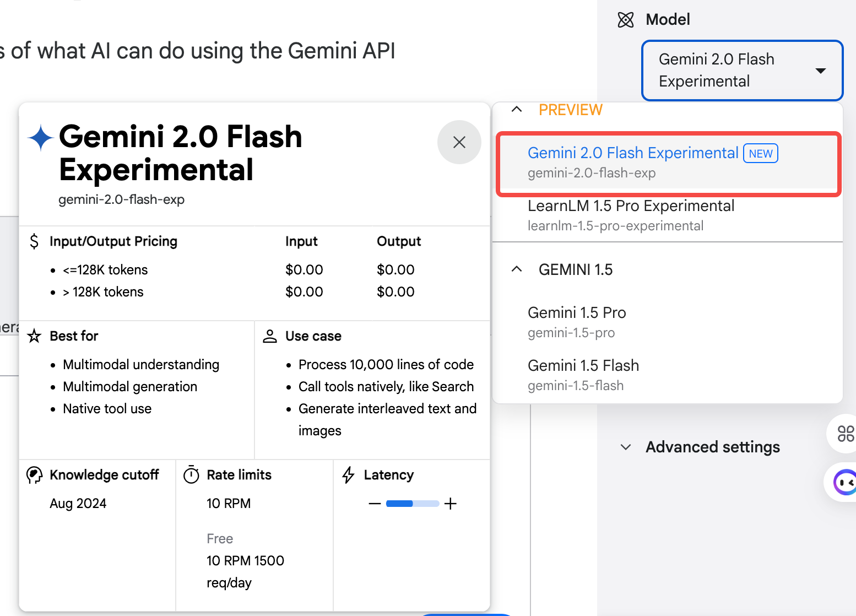
Task: Click the Knowledge cutoff head icon
Action: (34, 475)
